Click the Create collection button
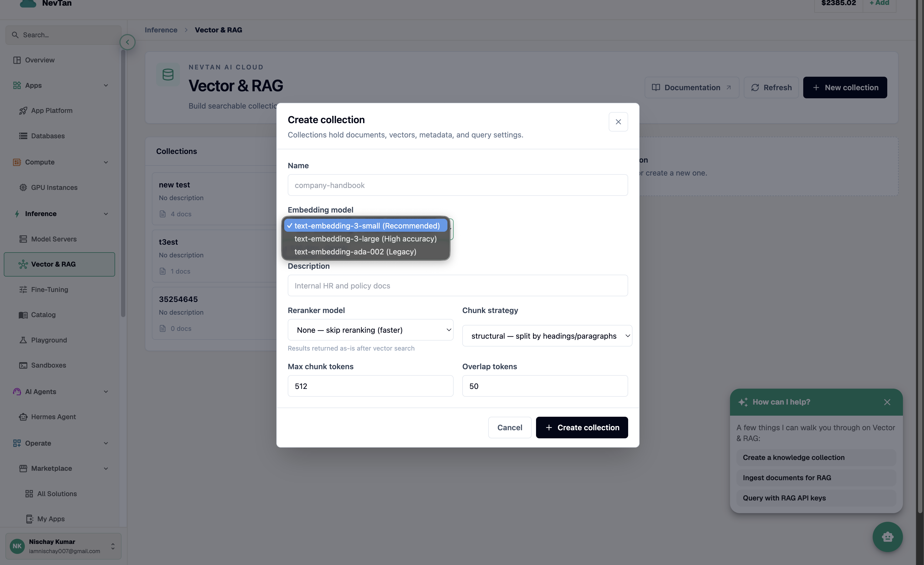924x565 pixels. [582, 428]
